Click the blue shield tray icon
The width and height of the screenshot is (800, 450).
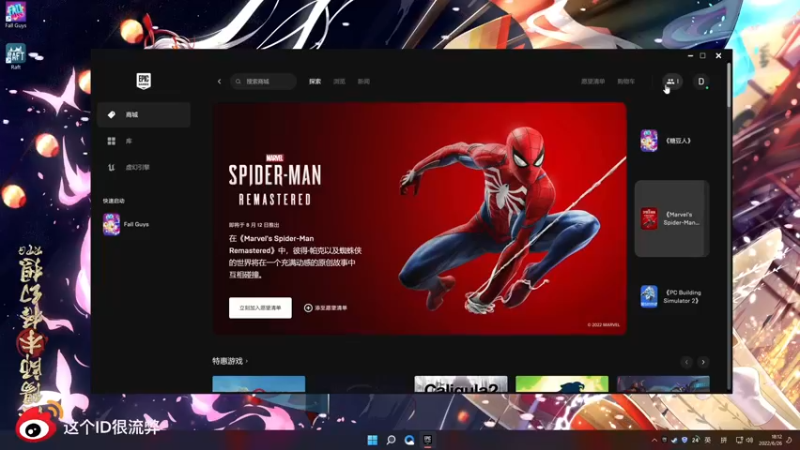coord(684,440)
